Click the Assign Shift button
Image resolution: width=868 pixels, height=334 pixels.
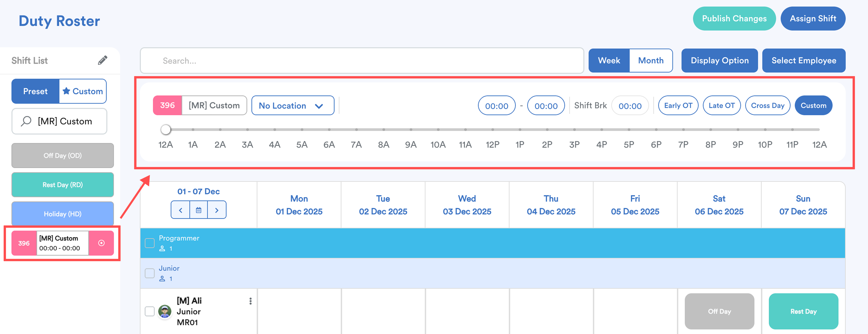tap(813, 19)
